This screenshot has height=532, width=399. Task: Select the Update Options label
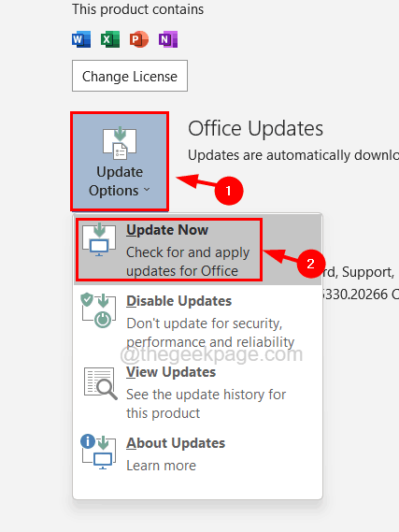pyautogui.click(x=120, y=181)
